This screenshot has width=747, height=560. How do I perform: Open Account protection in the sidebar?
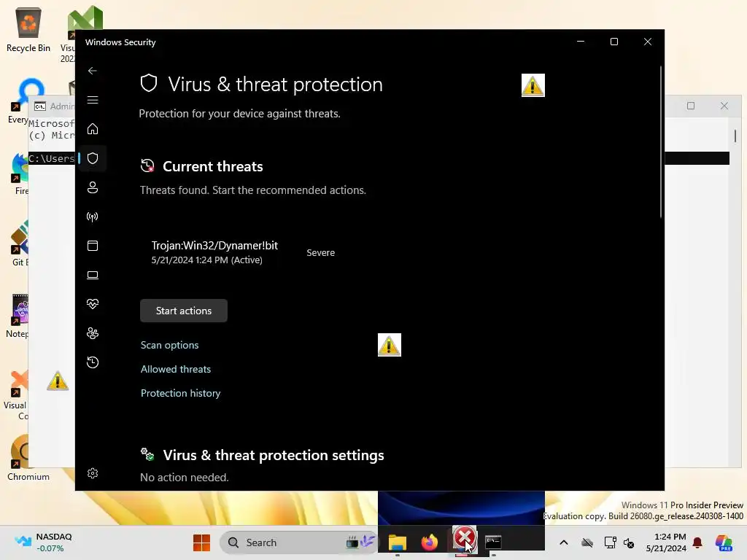[93, 187]
